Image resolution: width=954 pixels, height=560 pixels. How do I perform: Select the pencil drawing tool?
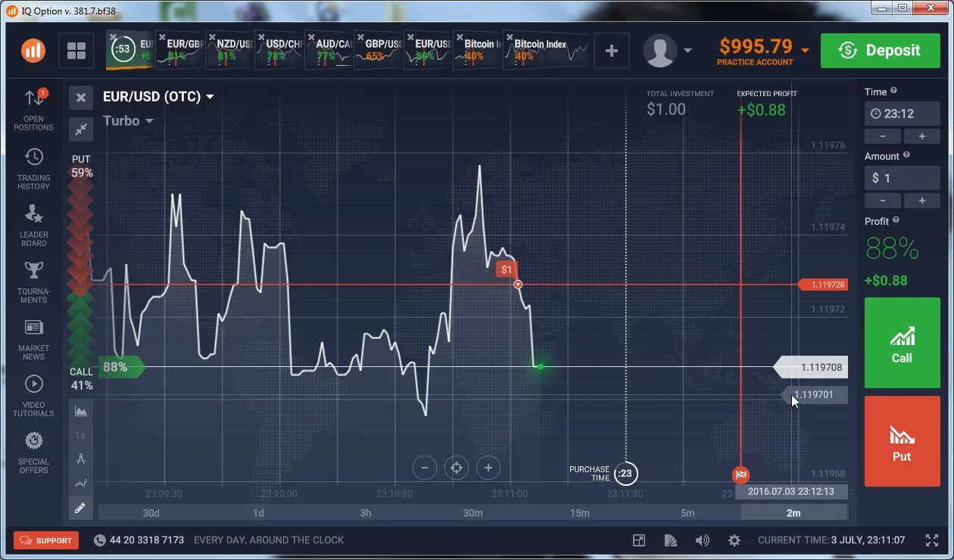click(81, 508)
